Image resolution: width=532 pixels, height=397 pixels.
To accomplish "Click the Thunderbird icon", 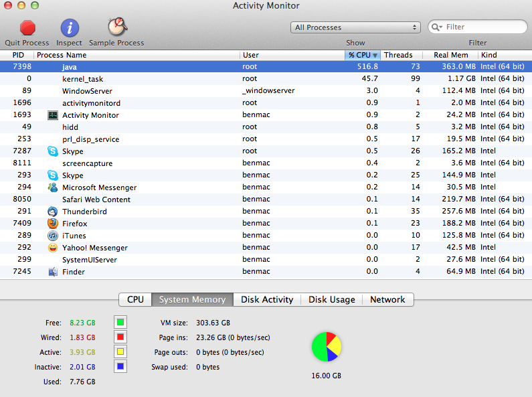I will (x=53, y=212).
